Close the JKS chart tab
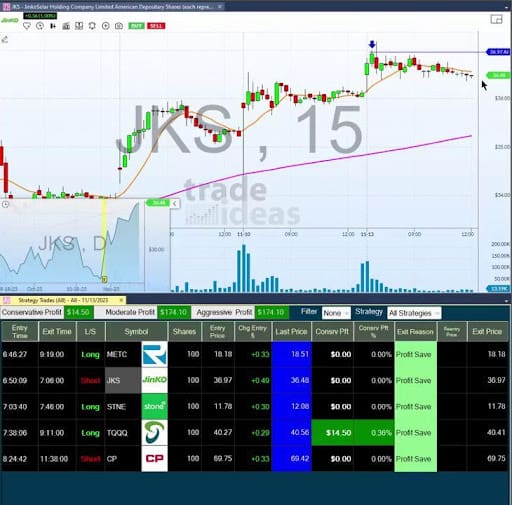 pos(220,6)
